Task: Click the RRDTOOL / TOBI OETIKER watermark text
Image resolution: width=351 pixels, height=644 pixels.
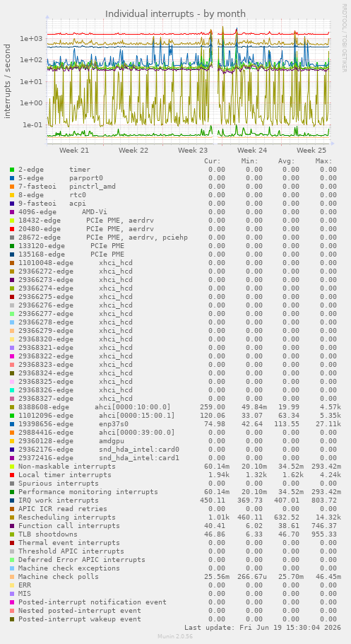Action: (x=344, y=37)
